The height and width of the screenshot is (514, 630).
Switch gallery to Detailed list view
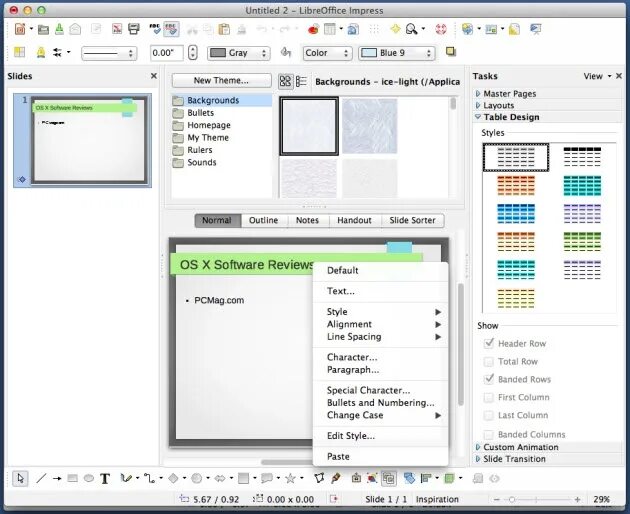point(301,81)
